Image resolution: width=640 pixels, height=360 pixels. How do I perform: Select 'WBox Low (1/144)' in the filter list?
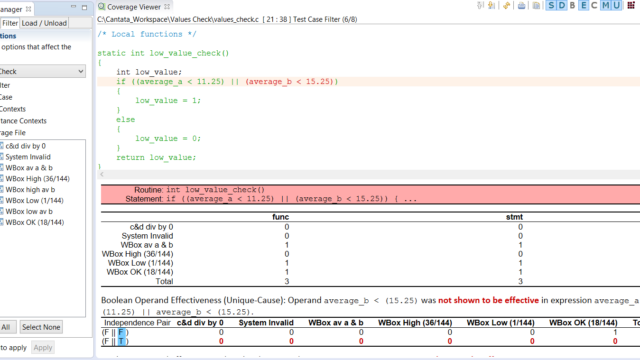tap(34, 200)
